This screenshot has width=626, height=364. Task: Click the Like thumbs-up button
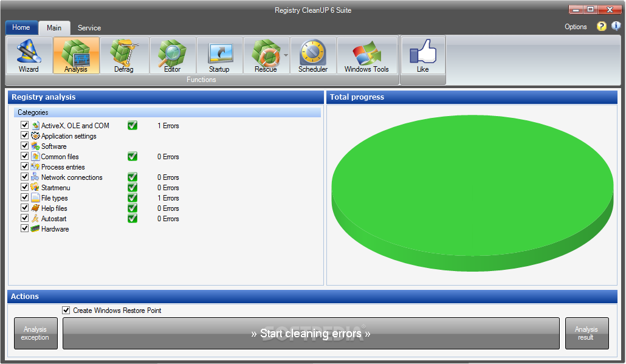click(x=423, y=55)
